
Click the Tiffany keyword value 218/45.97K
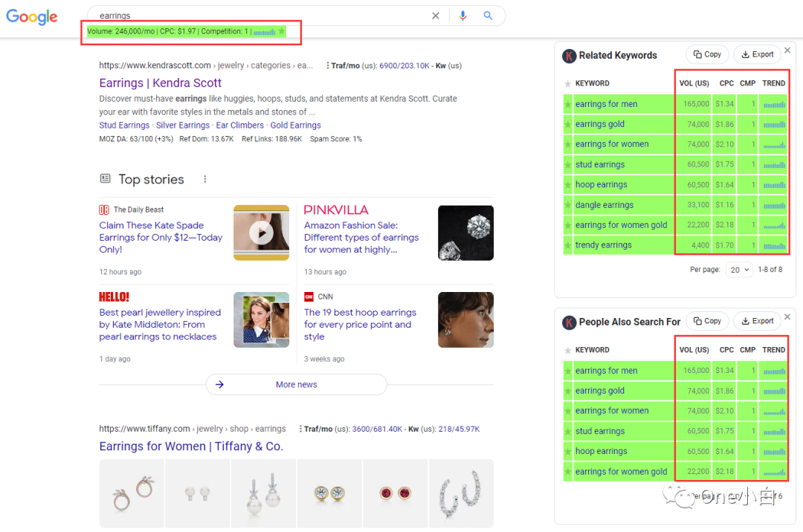point(459,429)
